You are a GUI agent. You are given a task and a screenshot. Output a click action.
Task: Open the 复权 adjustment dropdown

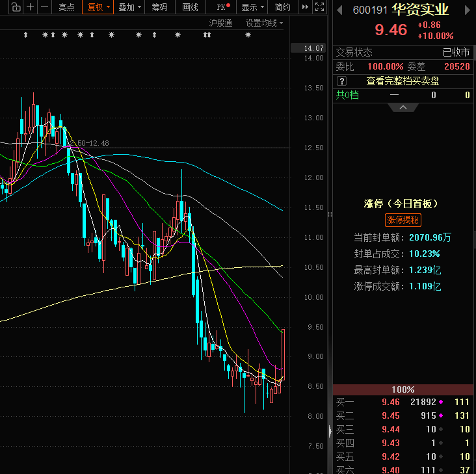pos(98,7)
